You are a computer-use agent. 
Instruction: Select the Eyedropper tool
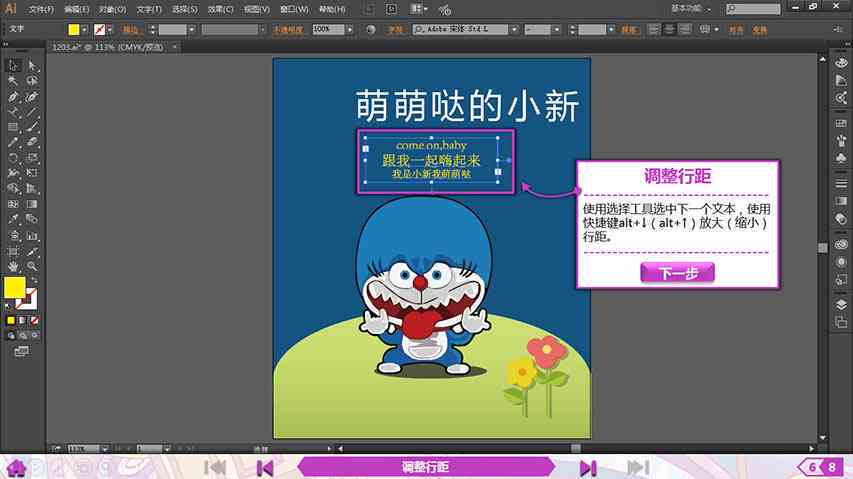coord(13,219)
